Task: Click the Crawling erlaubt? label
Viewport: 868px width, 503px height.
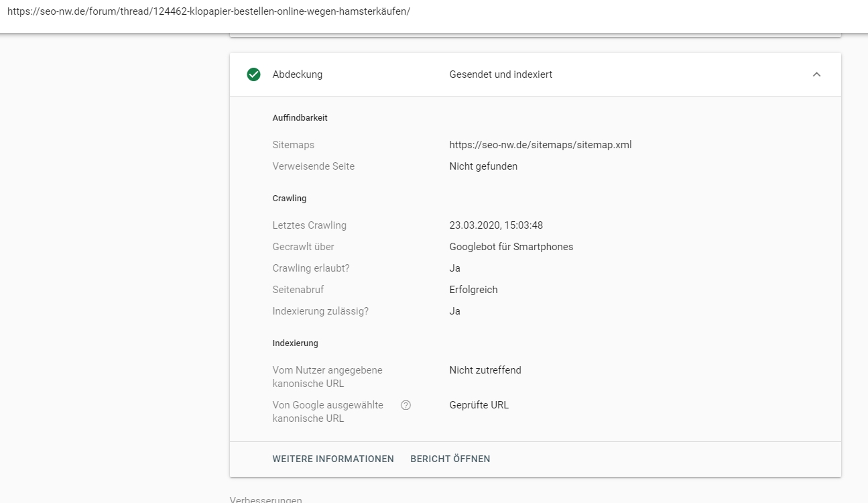Action: (310, 268)
